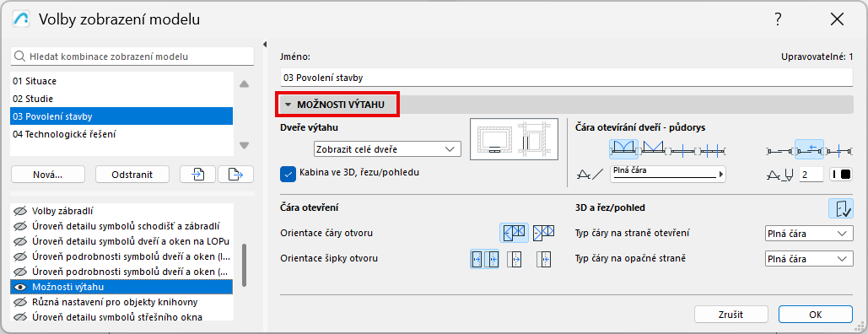Image resolution: width=868 pixels, height=334 pixels.
Task: Select 04 Technologické řešení combination
Action: pyautogui.click(x=121, y=134)
